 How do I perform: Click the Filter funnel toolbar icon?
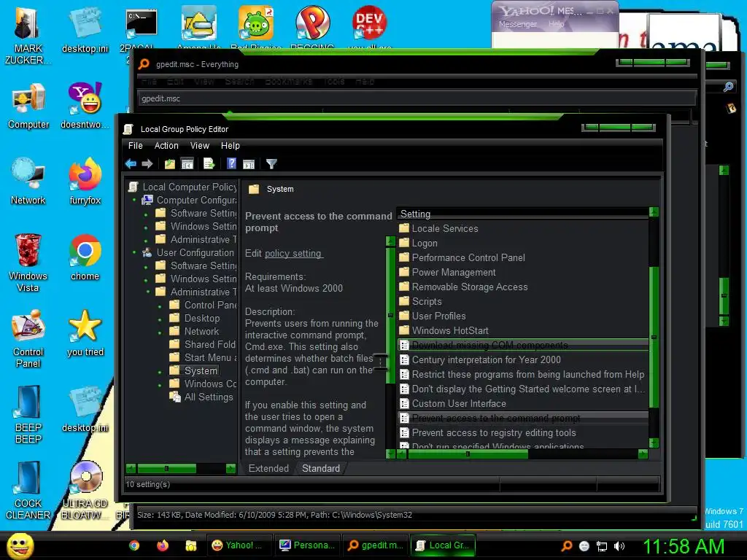tap(271, 164)
